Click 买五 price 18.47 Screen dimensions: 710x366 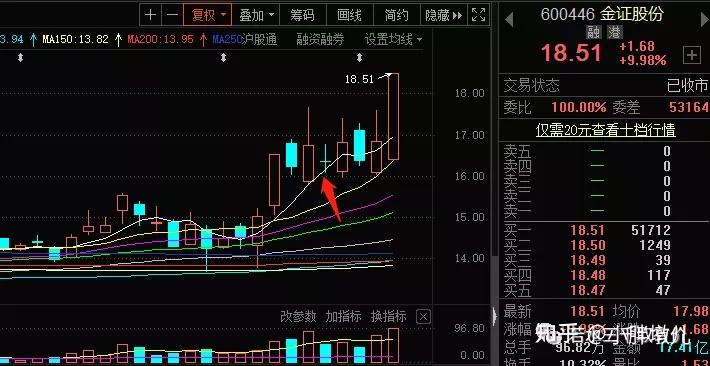(x=587, y=290)
